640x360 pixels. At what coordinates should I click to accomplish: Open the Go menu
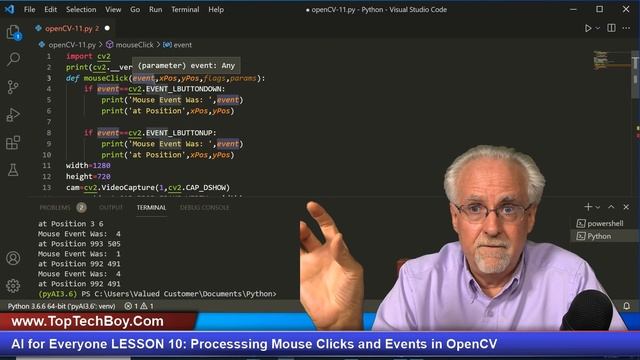point(135,9)
